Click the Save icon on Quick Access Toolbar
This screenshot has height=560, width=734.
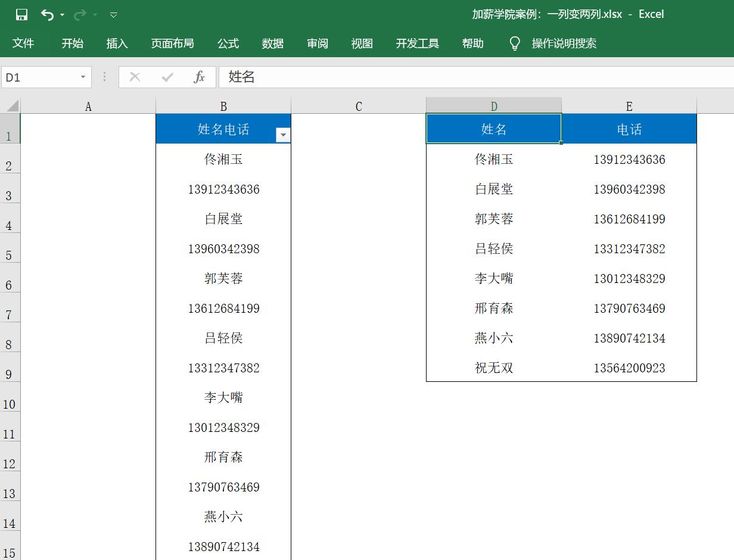[x=21, y=14]
